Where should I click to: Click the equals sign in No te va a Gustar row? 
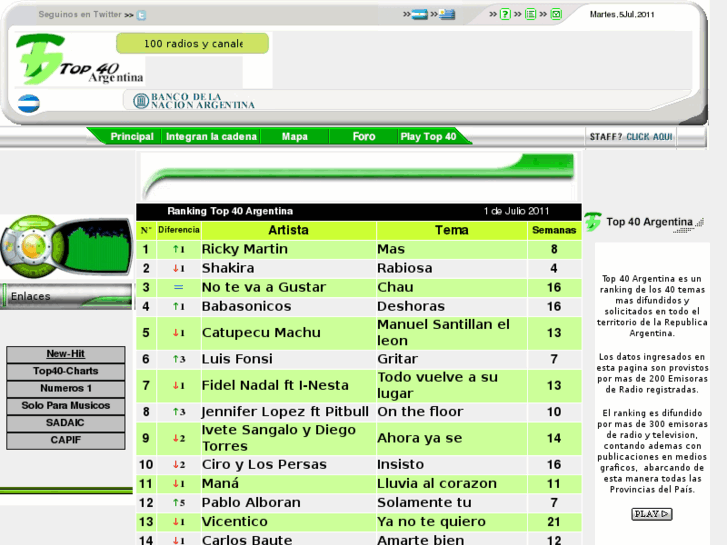[x=179, y=287]
